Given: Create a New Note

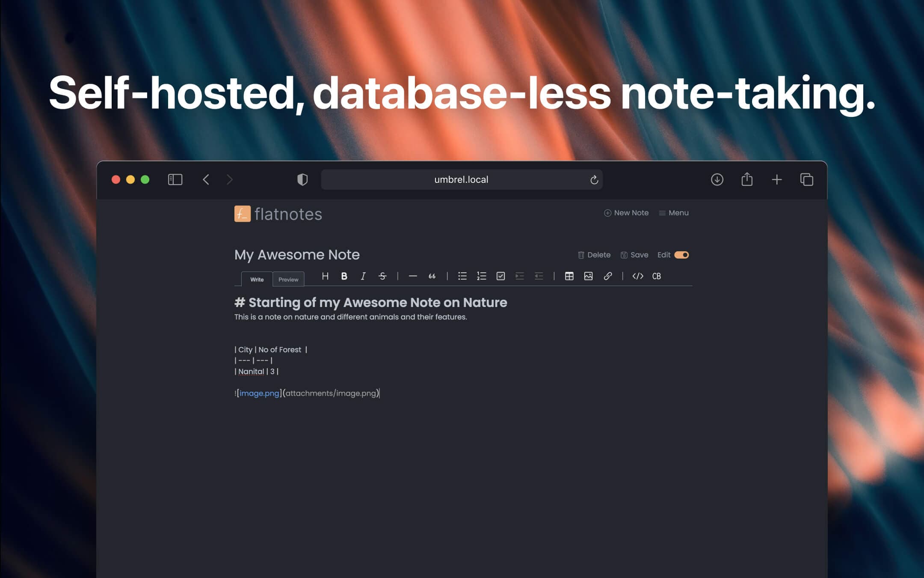Looking at the screenshot, I should [626, 213].
